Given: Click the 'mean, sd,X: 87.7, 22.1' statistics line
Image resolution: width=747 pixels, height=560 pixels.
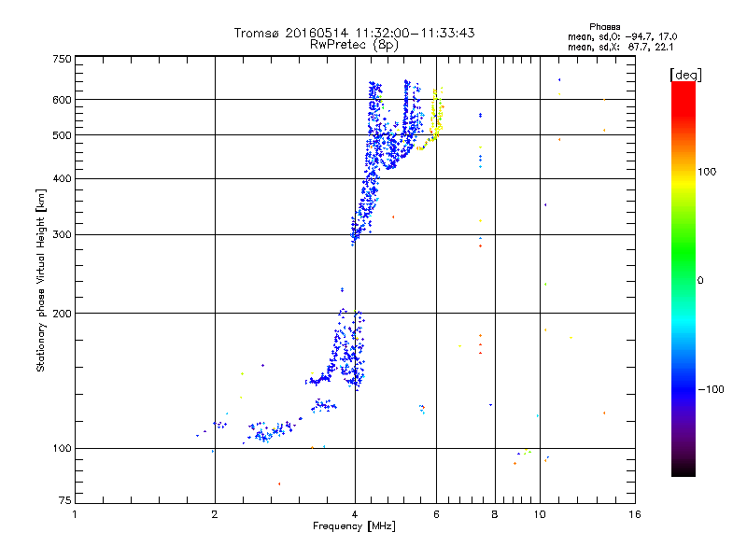Looking at the screenshot, I should click(x=620, y=47).
